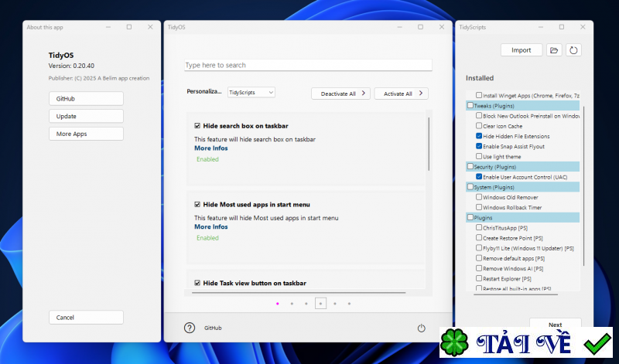Open More Infos for Hide Most used apps
This screenshot has width=619, height=364.
coord(210,226)
